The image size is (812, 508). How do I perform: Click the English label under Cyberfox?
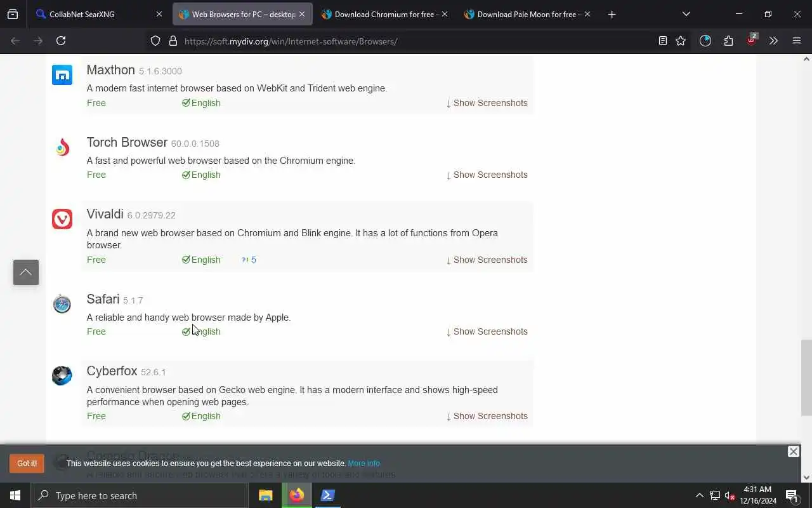click(201, 416)
